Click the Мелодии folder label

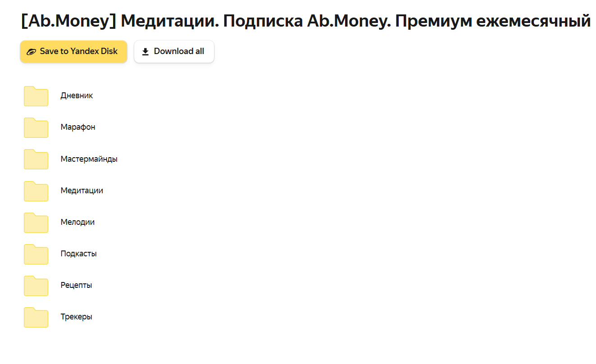tap(77, 222)
